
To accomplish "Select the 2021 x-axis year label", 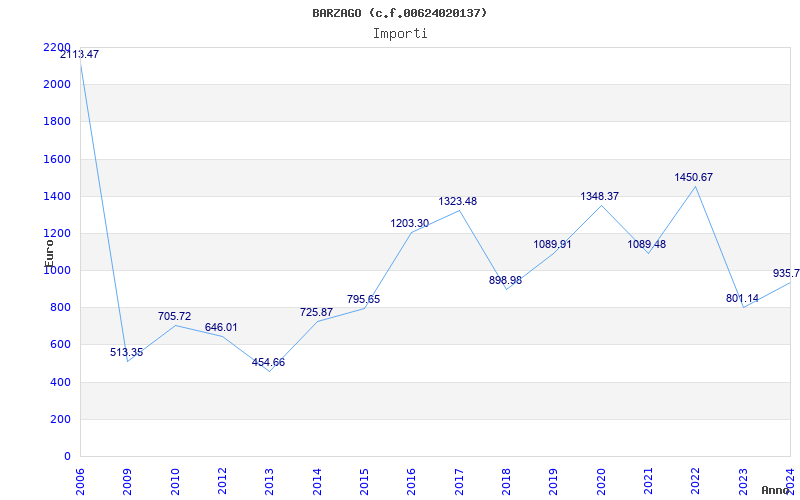I will pyautogui.click(x=648, y=482).
